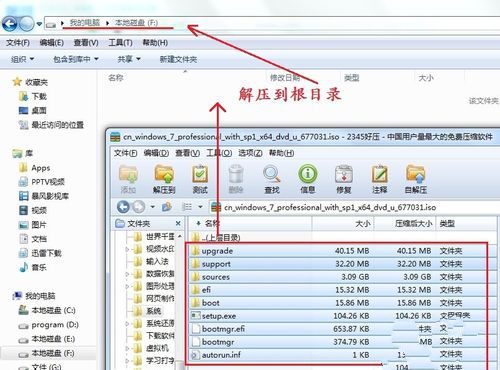This screenshot has height=370, width=500.
Task: Open the 组织 dropdown in Explorer toolbar
Action: click(23, 59)
